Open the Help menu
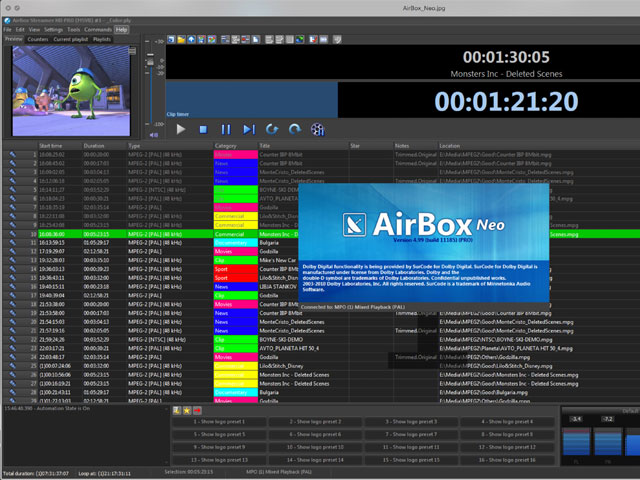640x480 pixels. point(121,29)
